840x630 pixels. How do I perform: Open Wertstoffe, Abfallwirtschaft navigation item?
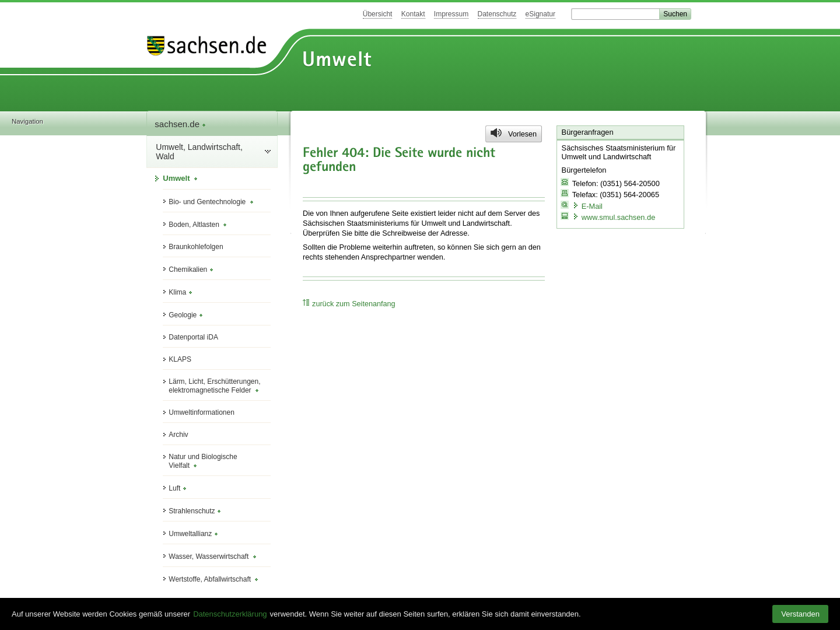coord(209,579)
